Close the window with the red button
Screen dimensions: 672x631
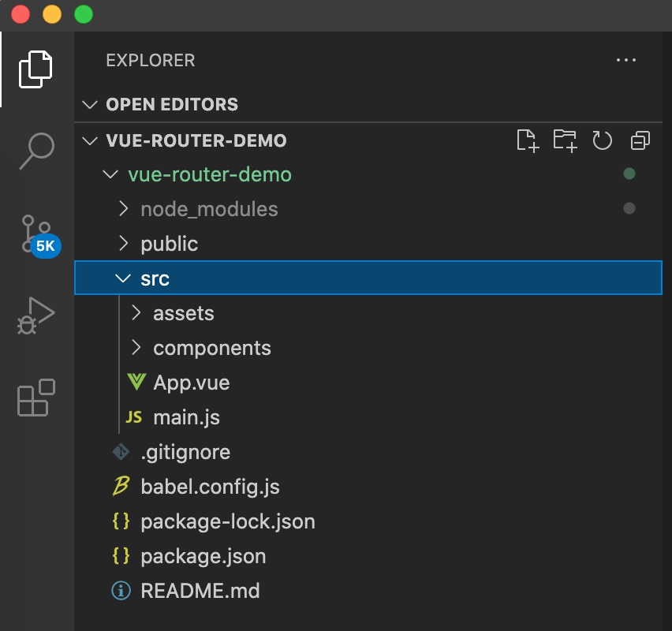point(21,14)
